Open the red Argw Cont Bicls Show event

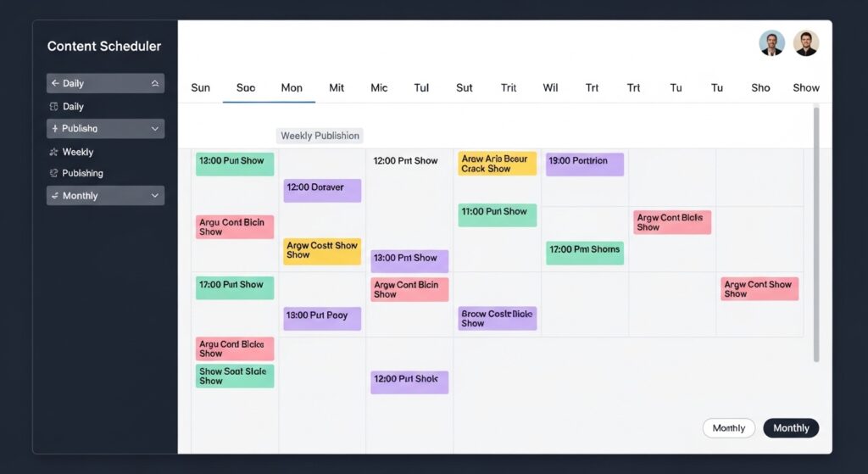click(x=672, y=222)
